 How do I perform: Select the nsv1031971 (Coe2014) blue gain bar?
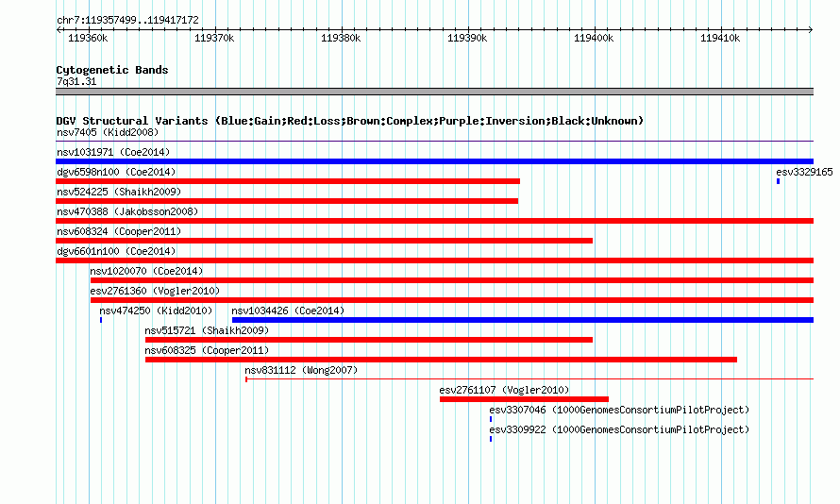434,161
